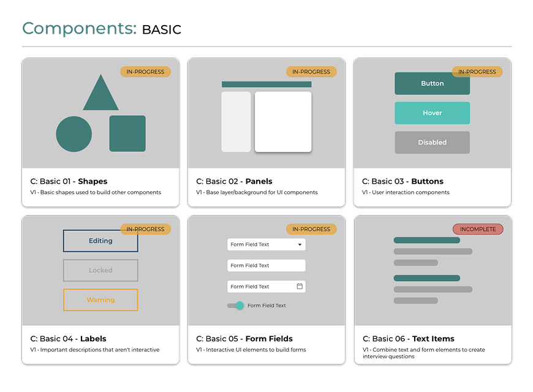Click the rounded square shape
This screenshot has height=392, width=533.
tap(127, 134)
